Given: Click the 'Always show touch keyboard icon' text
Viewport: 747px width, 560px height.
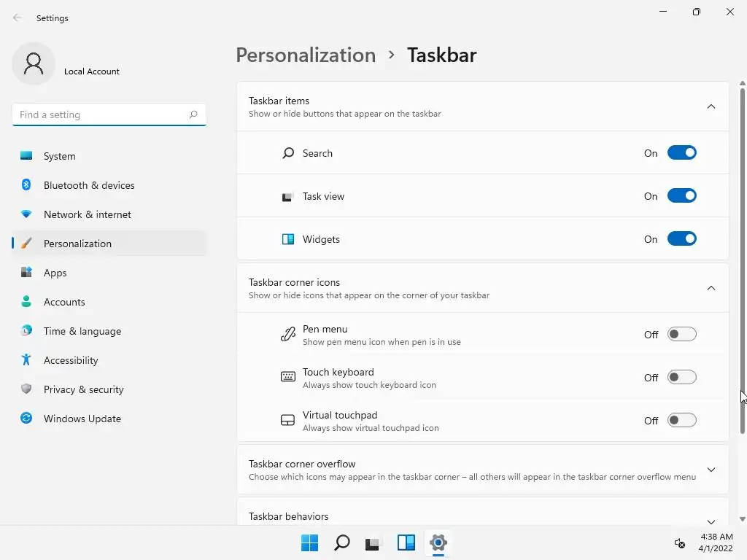Looking at the screenshot, I should pos(369,385).
